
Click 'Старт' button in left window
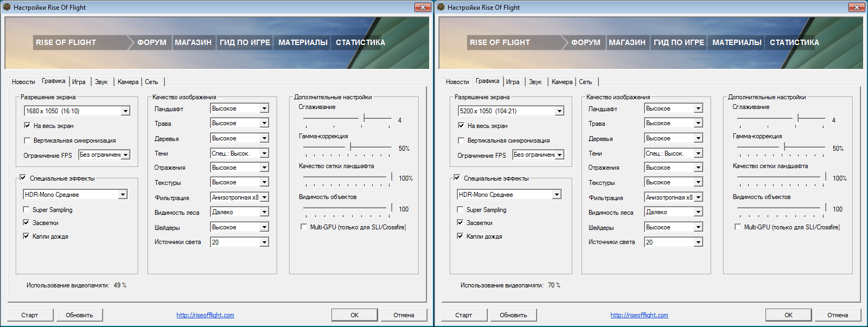point(30,315)
